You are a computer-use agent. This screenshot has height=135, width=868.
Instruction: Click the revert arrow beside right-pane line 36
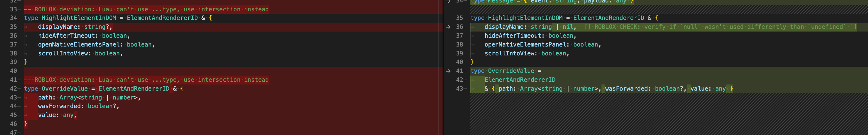[448, 27]
